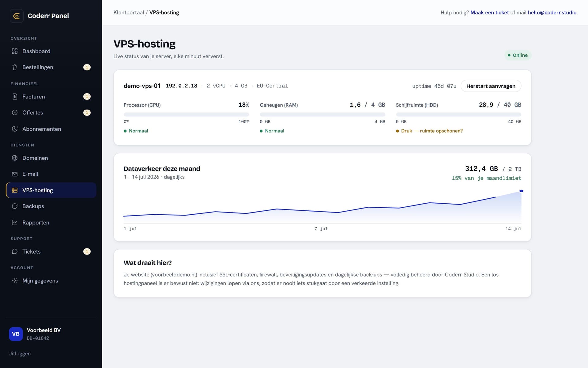Select the Backups refresh icon
This screenshot has width=588, height=368.
coord(15,206)
